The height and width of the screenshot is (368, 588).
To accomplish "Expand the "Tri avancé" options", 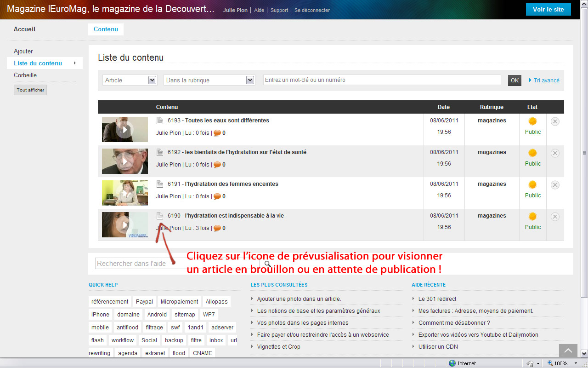I will click(x=546, y=80).
